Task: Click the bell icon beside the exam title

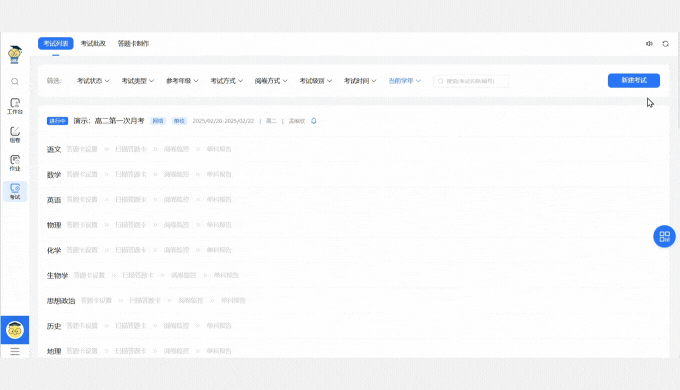Action: (x=314, y=121)
